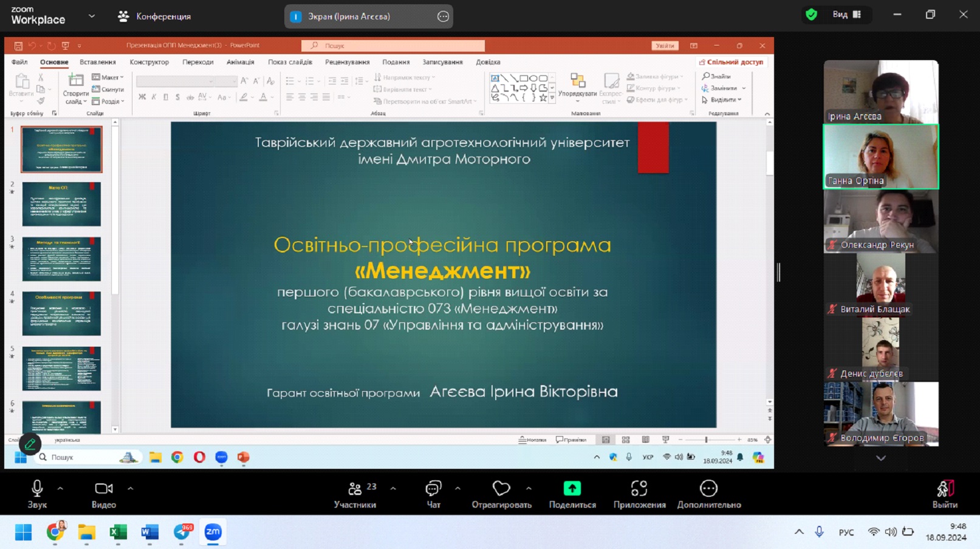
Task: Click the Створити слайд new slide icon
Action: (x=76, y=80)
